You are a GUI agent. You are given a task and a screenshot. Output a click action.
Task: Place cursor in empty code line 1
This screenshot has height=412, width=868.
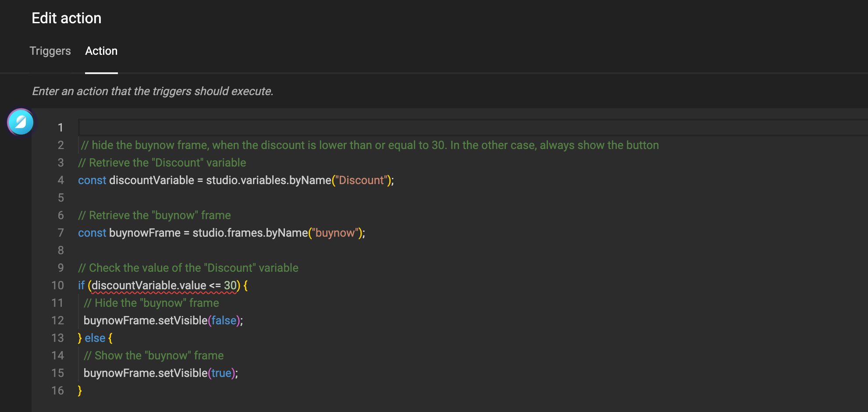[473, 128]
